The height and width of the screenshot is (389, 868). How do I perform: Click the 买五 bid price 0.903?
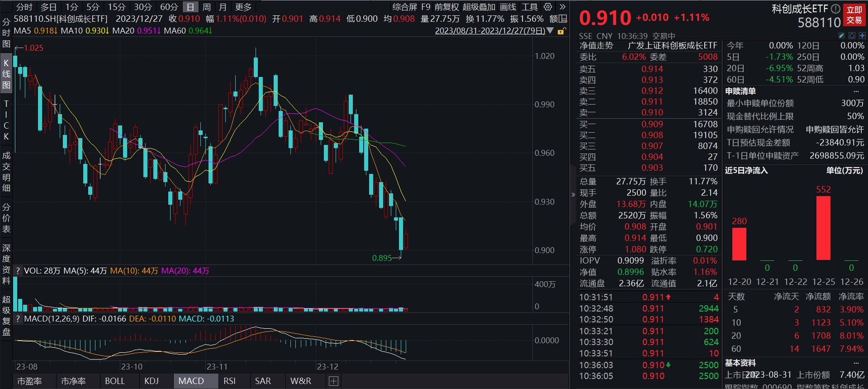tap(652, 168)
